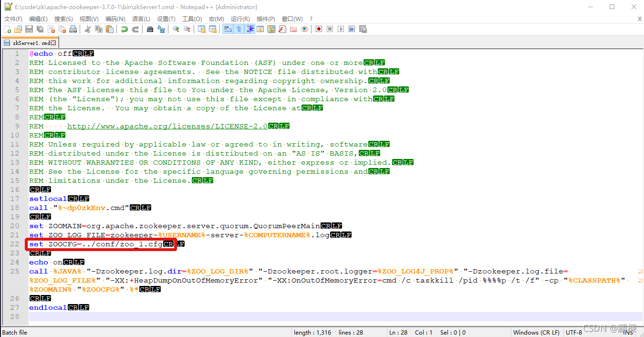Viewport: 644px width, 337px height.
Task: Click the Paste clipboard icon
Action: 110,29
